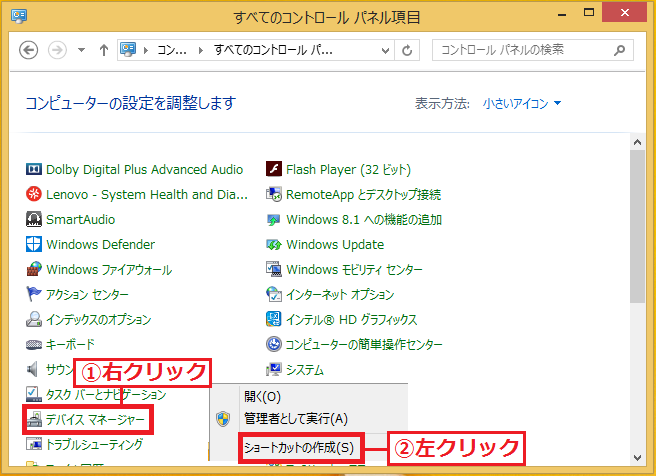656x476 pixels.
Task: Click the Flash Player icon
Action: (274, 169)
